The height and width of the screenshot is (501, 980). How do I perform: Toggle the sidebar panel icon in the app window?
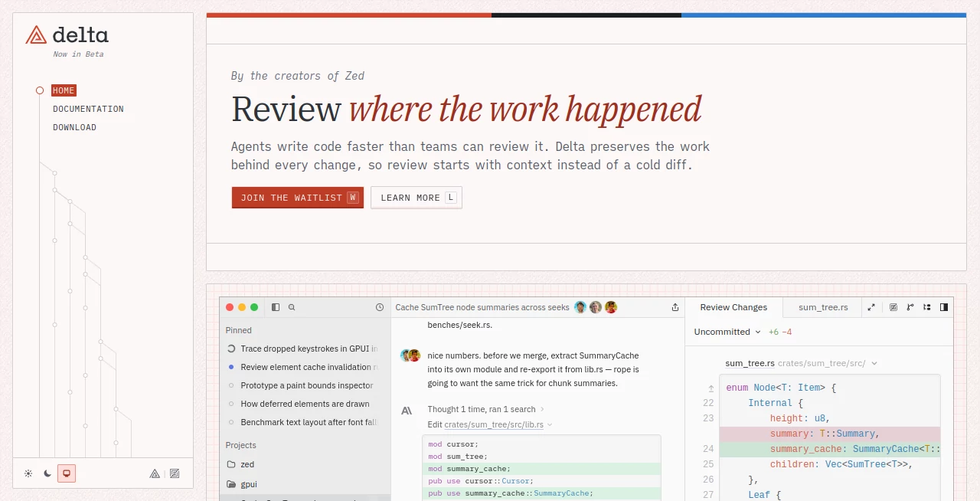coord(276,307)
